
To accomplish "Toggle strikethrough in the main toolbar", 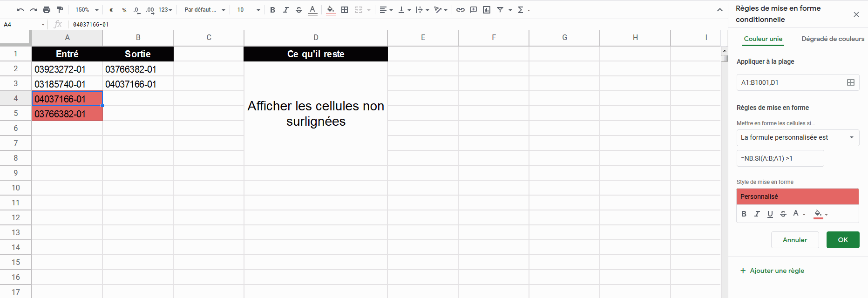I will tap(299, 10).
